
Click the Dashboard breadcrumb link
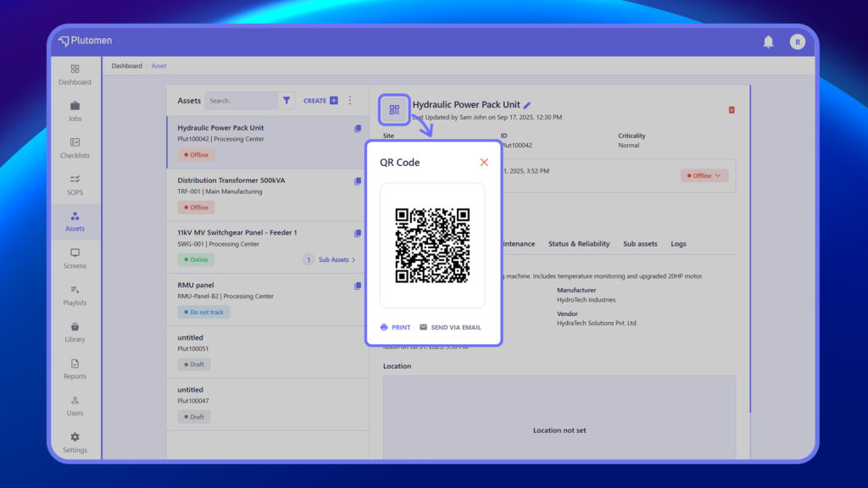(x=127, y=66)
